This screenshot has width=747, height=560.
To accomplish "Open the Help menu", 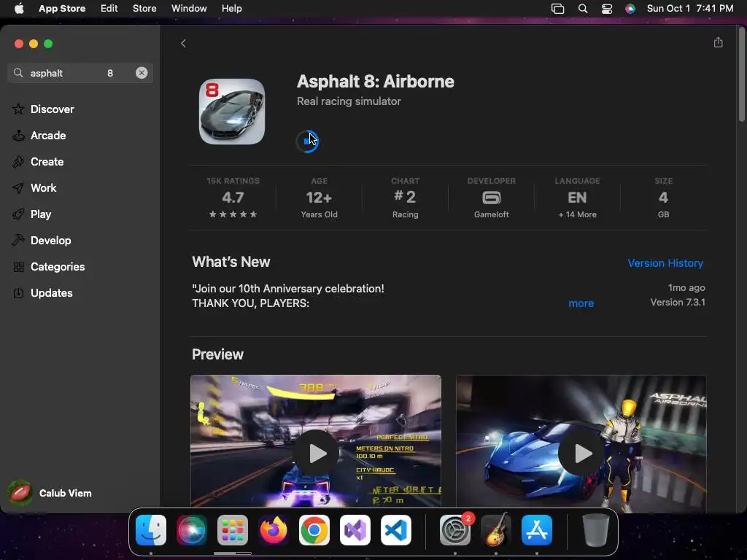I will pos(231,9).
